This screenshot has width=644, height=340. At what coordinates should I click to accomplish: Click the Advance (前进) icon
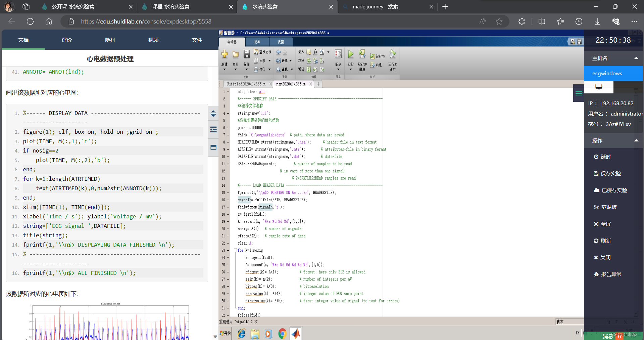pyautogui.click(x=372, y=65)
